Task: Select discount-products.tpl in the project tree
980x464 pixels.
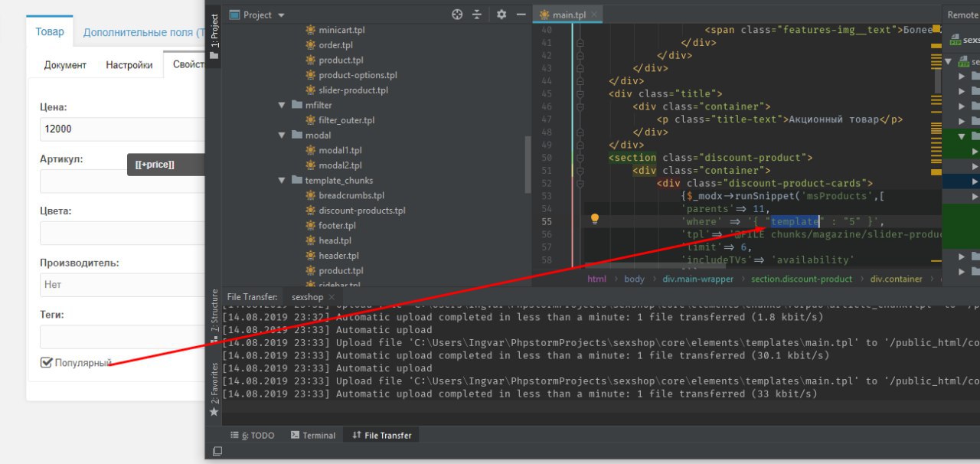Action: pyautogui.click(x=362, y=211)
